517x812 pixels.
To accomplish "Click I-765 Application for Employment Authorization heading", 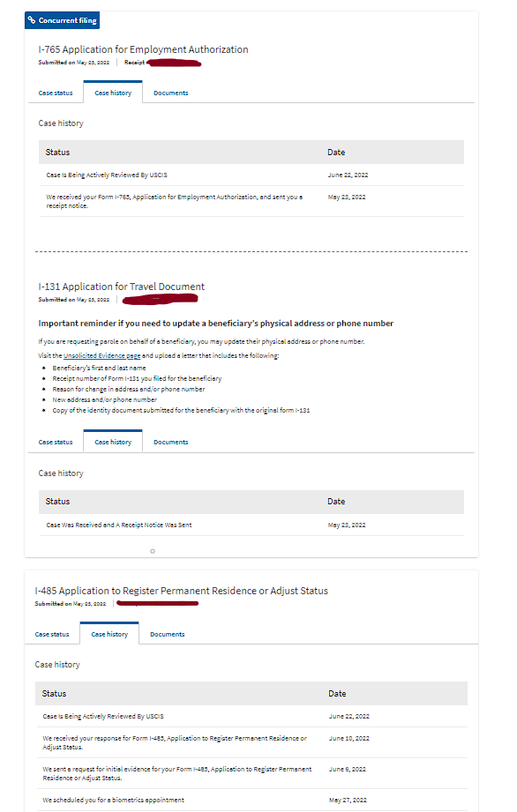I will 143,49.
